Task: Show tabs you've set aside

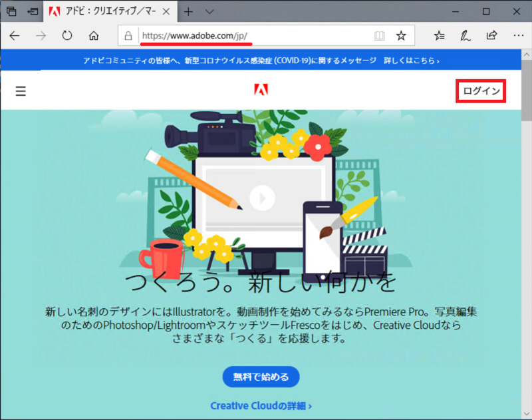Action: 11,11
